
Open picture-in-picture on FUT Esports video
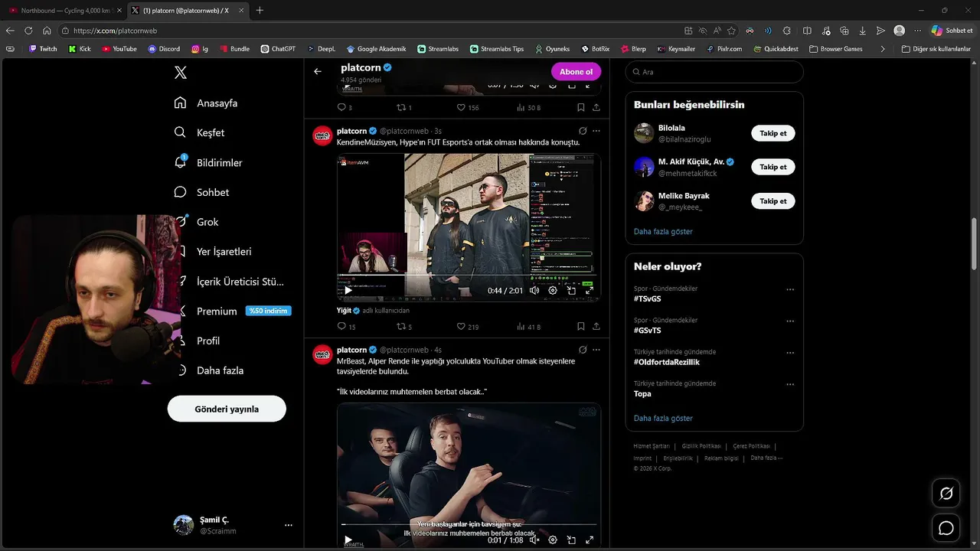571,291
